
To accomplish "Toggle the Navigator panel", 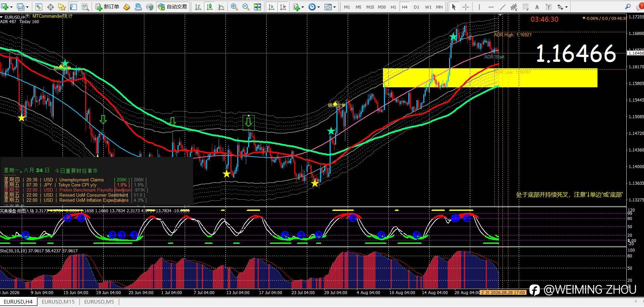I will tap(62, 7).
